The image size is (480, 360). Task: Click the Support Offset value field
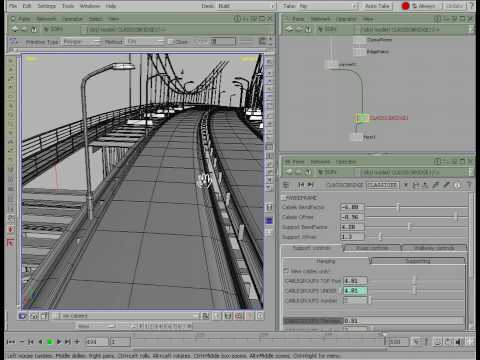pos(352,237)
